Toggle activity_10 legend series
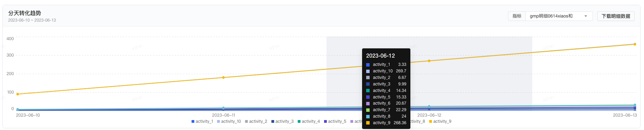 229,121
